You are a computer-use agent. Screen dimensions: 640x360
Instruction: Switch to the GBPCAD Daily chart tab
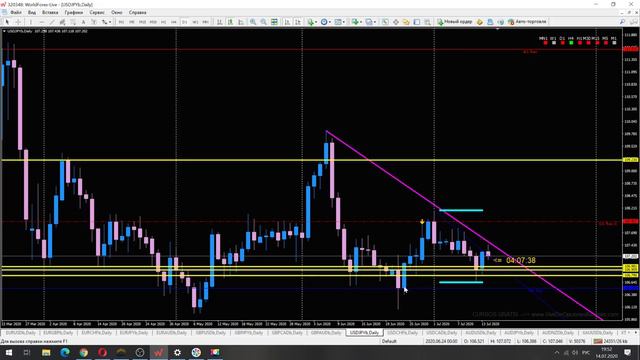pos(287,333)
